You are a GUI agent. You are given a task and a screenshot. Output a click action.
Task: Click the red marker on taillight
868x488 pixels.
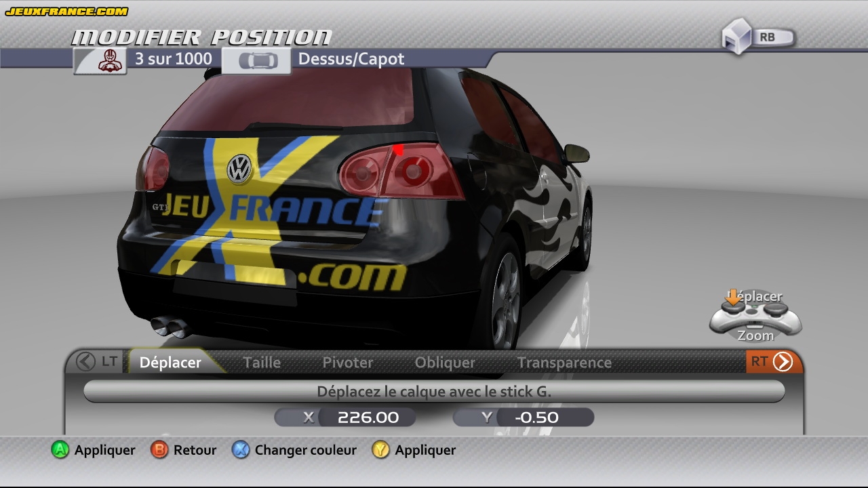coord(398,150)
